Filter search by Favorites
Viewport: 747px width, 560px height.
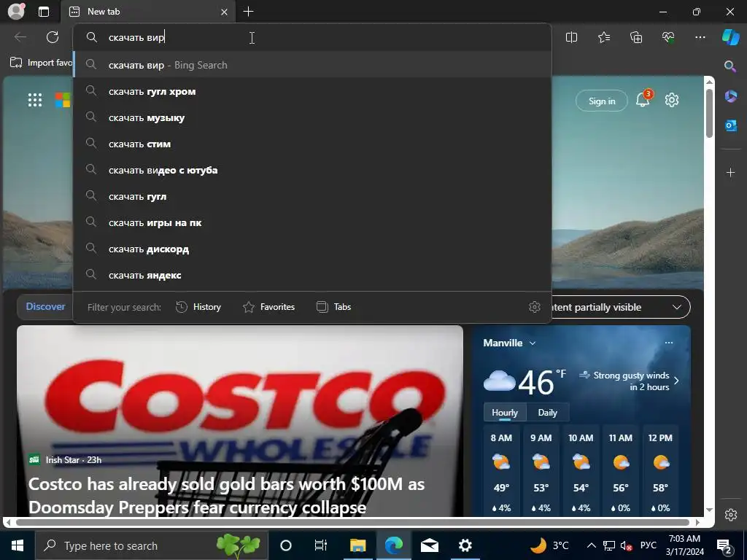(268, 307)
